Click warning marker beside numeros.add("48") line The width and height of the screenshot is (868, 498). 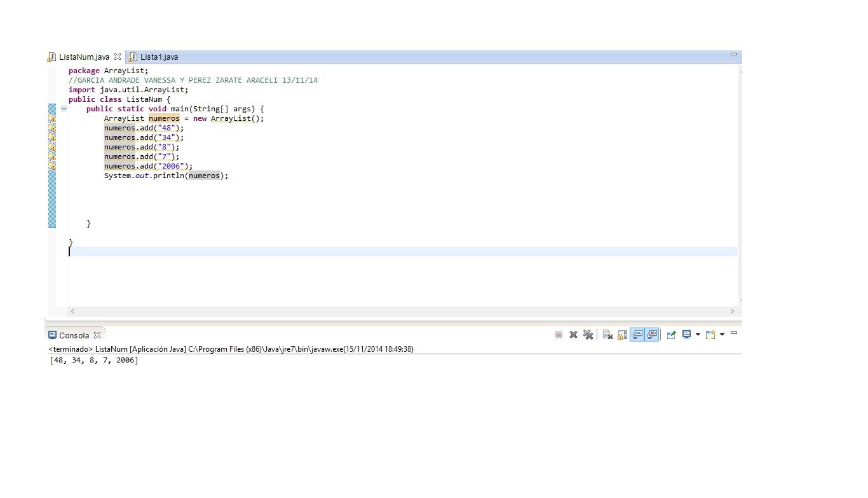tap(52, 128)
